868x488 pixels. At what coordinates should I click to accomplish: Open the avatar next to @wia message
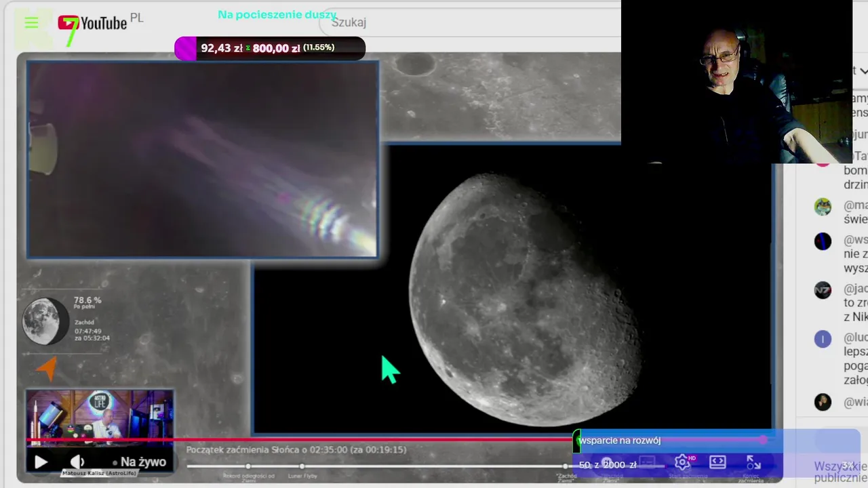point(823,402)
